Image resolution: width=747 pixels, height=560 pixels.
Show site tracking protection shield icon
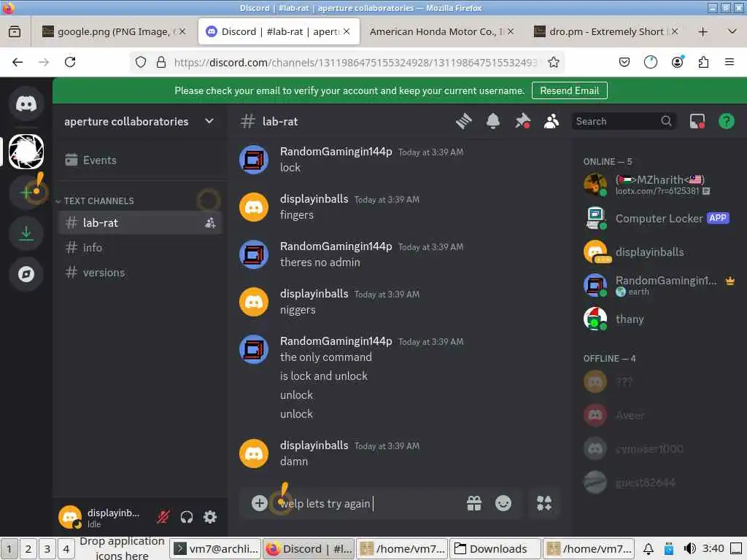coord(141,63)
